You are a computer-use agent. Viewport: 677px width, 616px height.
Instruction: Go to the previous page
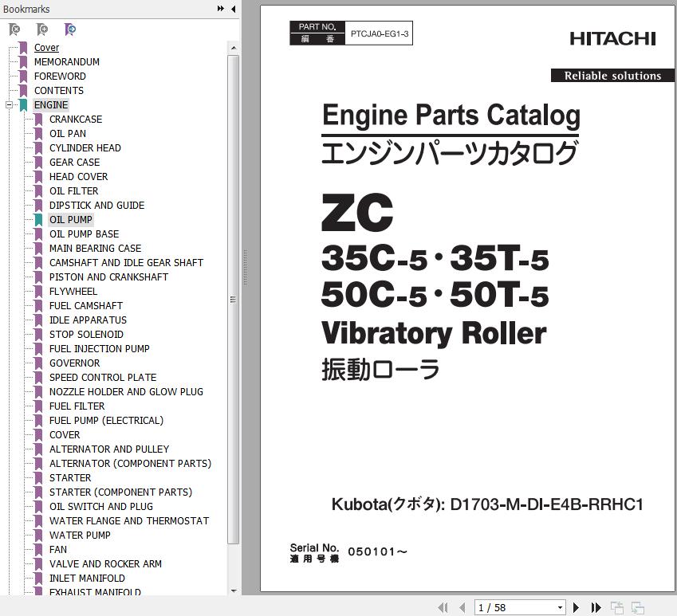pyautogui.click(x=462, y=607)
